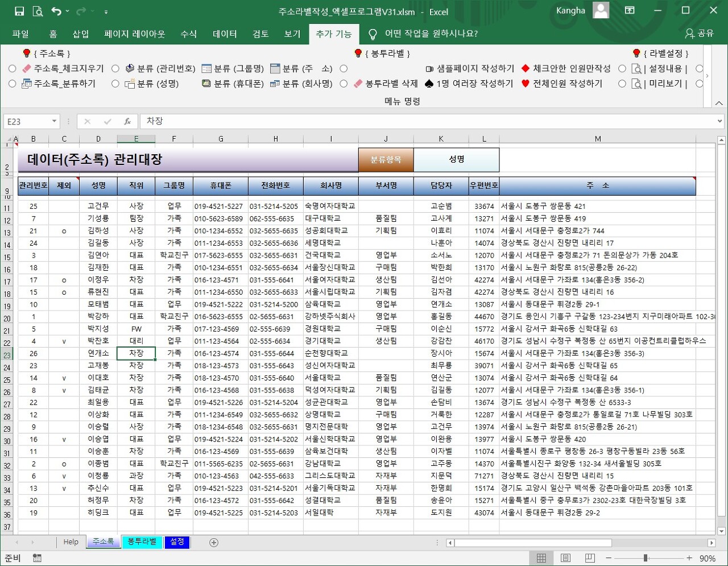The image size is (728, 566).
Task: Click the 공유 share button
Action: point(699,34)
